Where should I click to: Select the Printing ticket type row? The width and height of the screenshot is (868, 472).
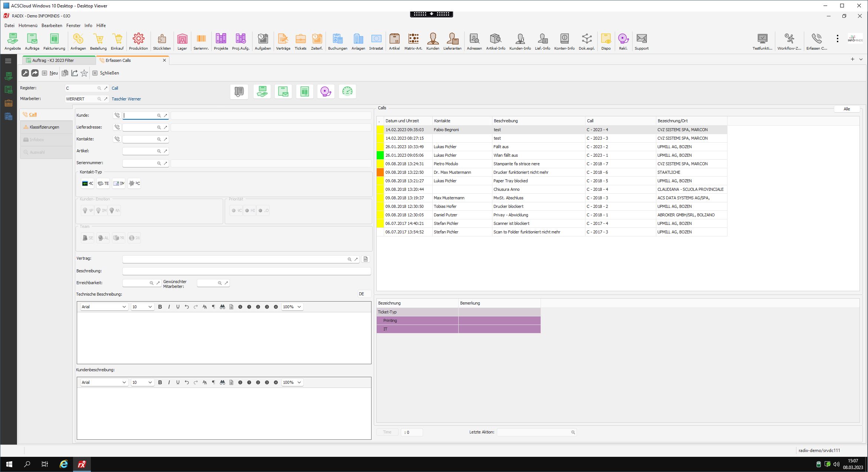[458, 320]
